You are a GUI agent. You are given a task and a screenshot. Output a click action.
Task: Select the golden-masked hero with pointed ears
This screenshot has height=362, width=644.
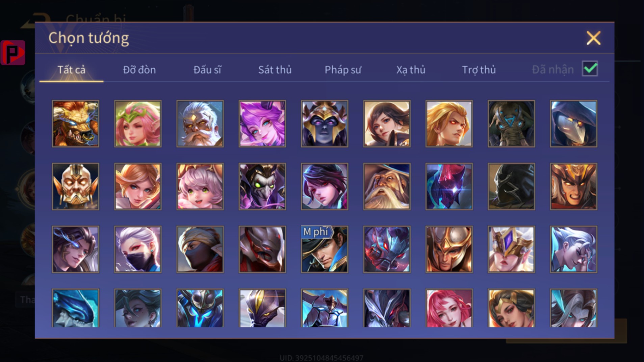point(75,186)
